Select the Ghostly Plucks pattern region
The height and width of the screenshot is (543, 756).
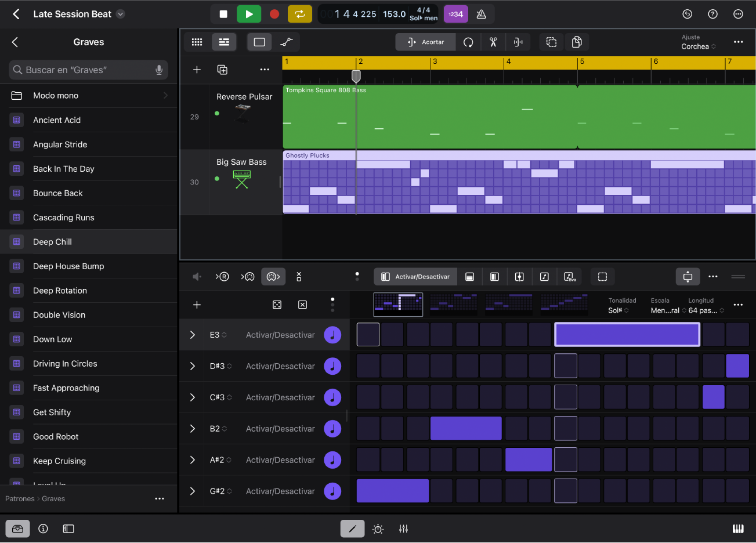tap(519, 182)
